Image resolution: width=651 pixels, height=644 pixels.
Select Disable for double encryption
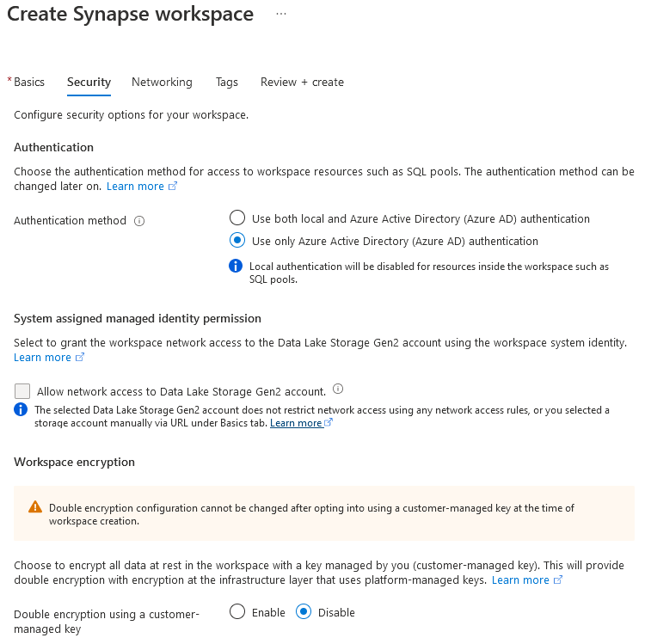tap(304, 611)
